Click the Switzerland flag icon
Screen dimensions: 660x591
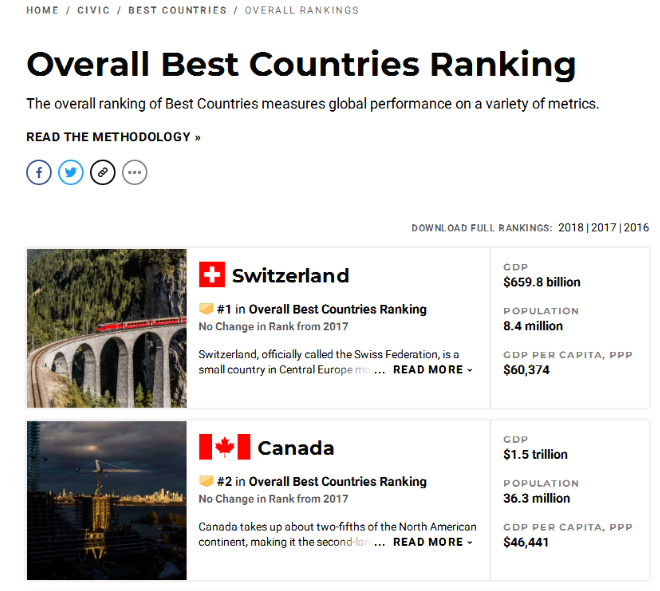(212, 274)
